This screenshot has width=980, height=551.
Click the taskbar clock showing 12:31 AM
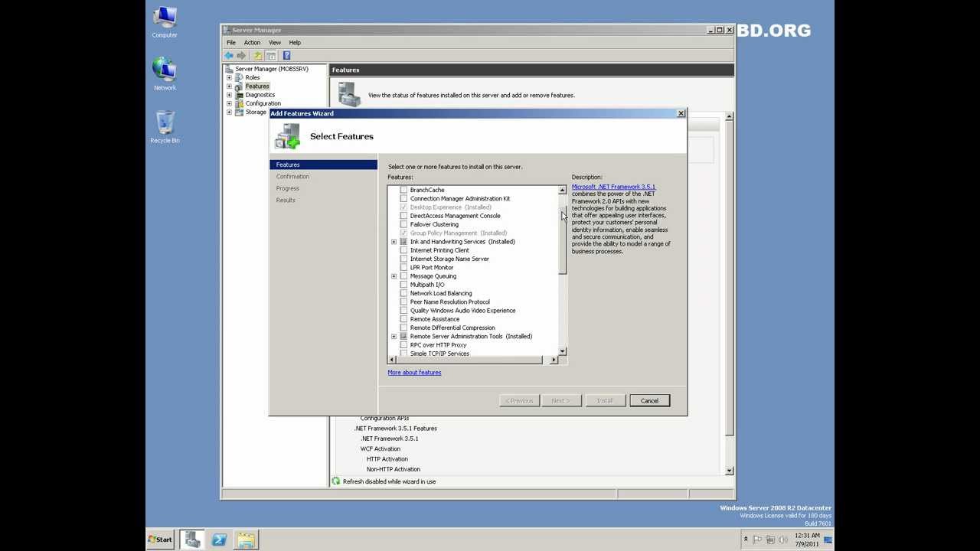pos(807,540)
